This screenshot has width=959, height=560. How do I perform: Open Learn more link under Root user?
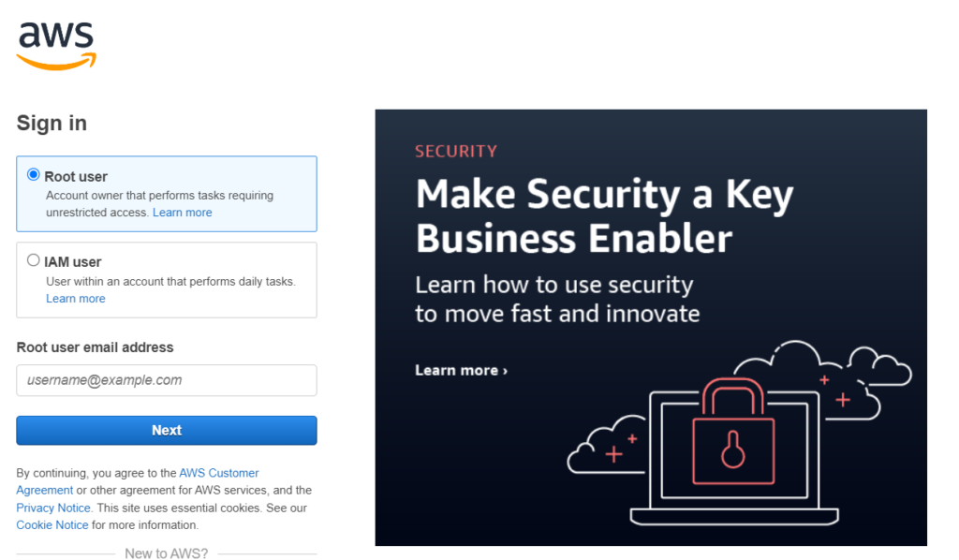[x=183, y=213]
